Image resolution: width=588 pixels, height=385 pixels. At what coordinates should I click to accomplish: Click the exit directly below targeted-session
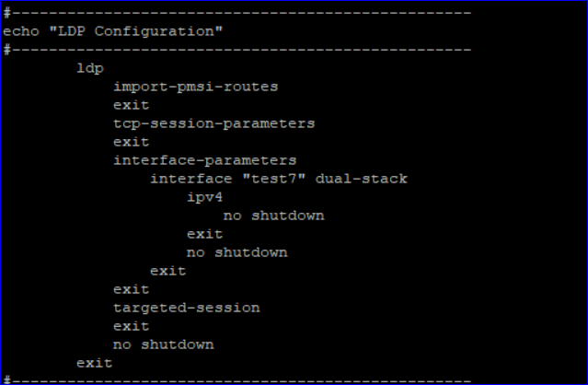(x=131, y=326)
